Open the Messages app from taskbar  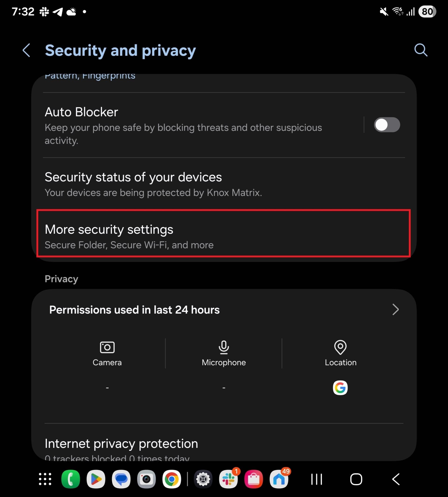(121, 479)
